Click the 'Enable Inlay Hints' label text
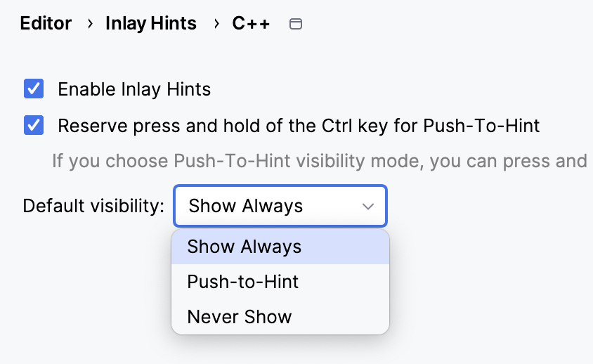593x364 pixels. [x=134, y=89]
